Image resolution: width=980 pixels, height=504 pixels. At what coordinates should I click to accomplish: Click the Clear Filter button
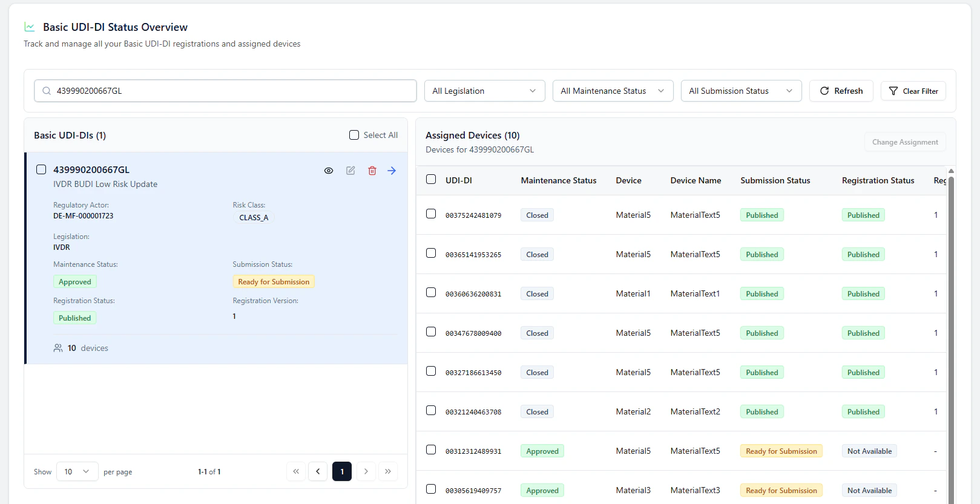(913, 91)
